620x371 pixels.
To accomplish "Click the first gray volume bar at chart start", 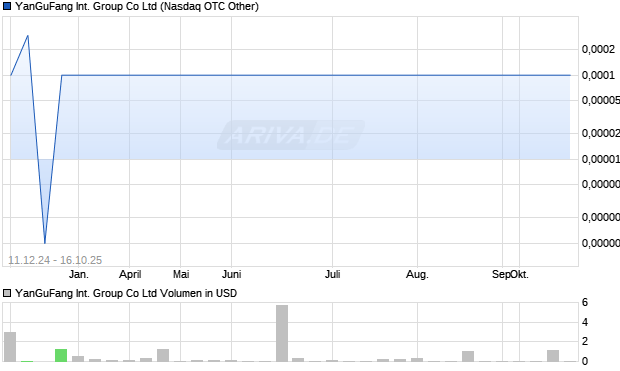I will (10, 346).
